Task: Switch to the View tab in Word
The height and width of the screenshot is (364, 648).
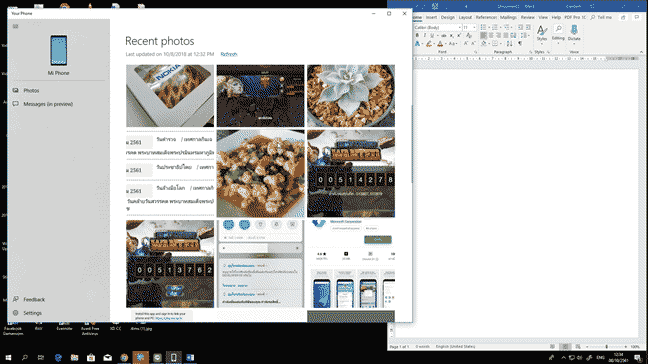Action: (543, 17)
